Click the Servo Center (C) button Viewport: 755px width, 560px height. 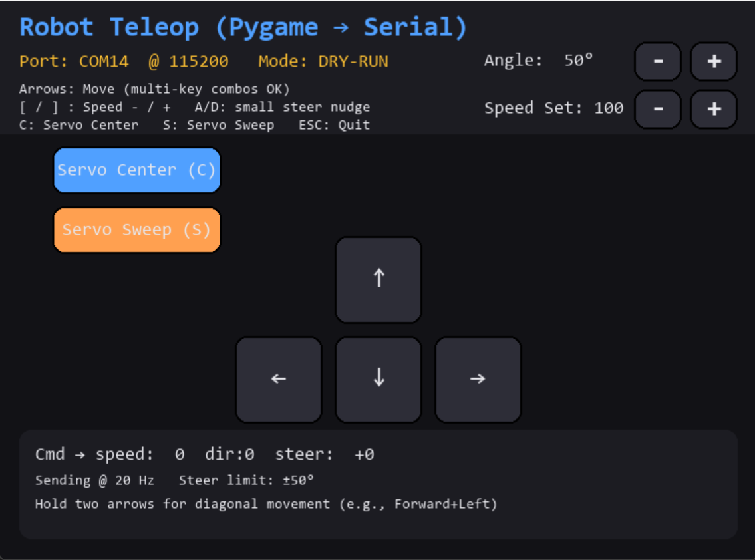[137, 170]
